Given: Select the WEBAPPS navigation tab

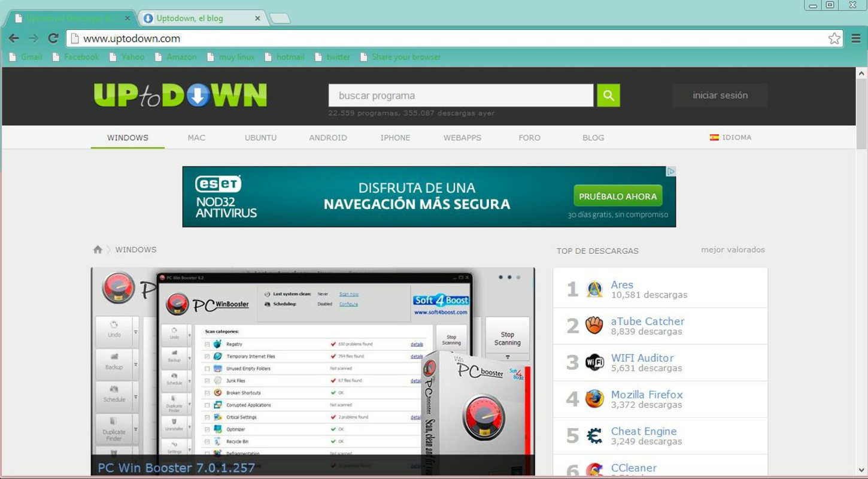Looking at the screenshot, I should click(462, 138).
